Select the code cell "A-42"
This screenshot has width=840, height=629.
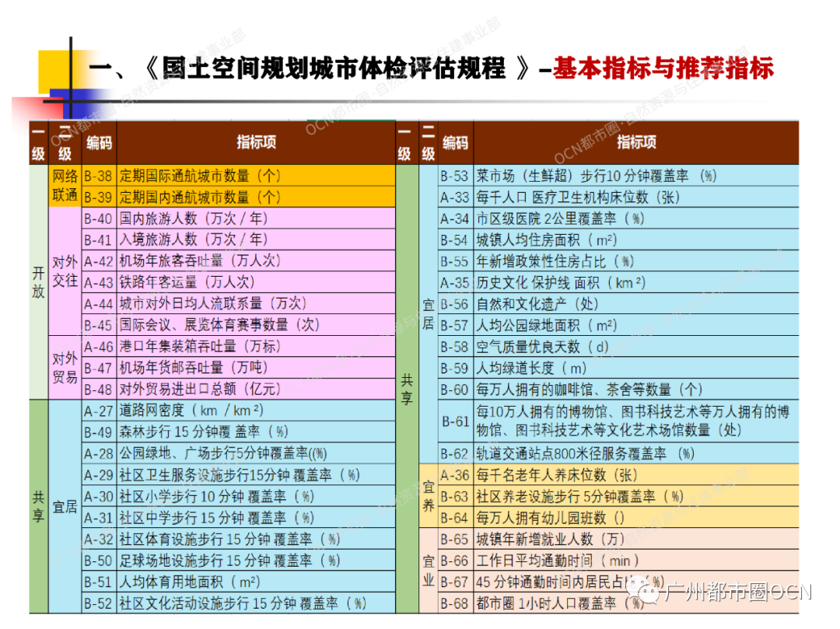tap(98, 260)
